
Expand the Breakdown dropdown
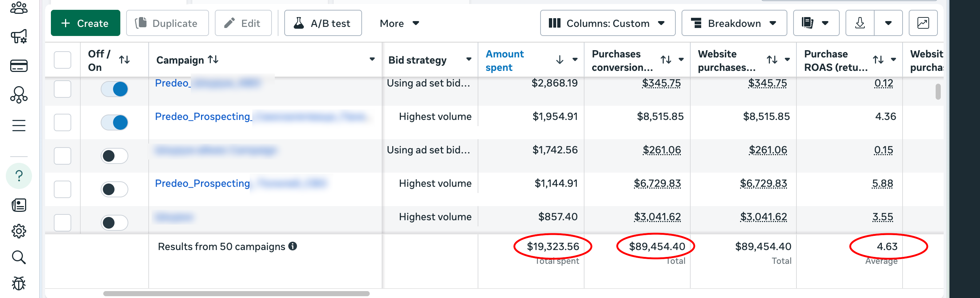point(734,23)
